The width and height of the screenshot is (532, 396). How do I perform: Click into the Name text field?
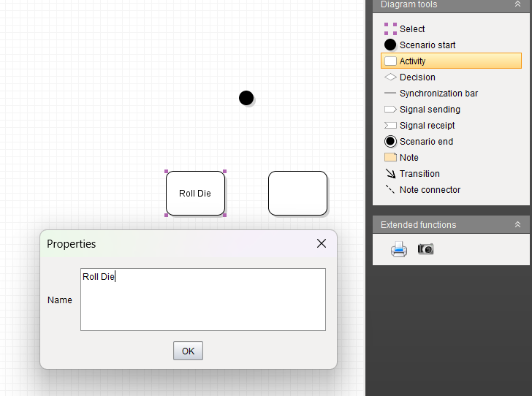click(x=203, y=300)
